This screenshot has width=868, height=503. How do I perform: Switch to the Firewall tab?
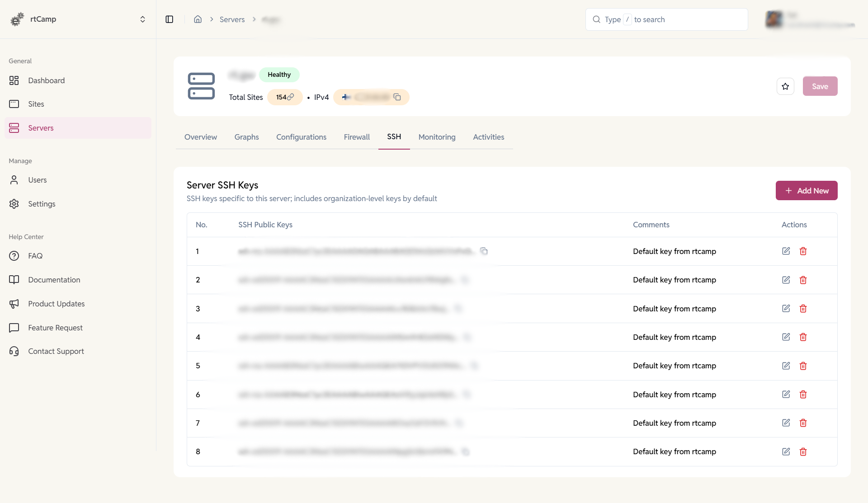pos(357,137)
